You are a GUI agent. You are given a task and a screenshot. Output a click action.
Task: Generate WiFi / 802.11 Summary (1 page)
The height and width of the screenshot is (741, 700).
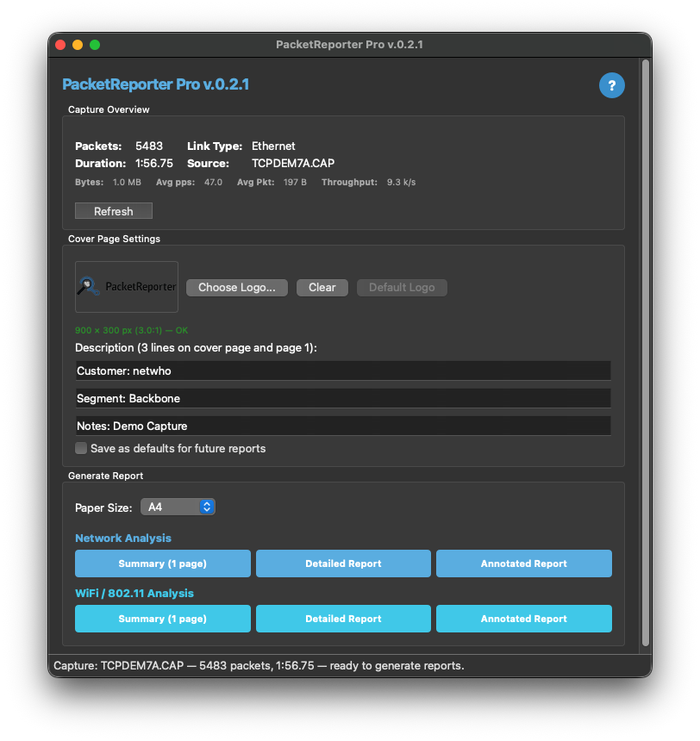tap(163, 619)
